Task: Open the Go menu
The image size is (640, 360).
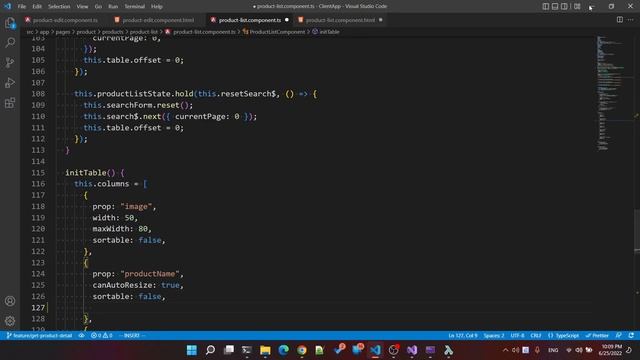Action: tap(98, 7)
